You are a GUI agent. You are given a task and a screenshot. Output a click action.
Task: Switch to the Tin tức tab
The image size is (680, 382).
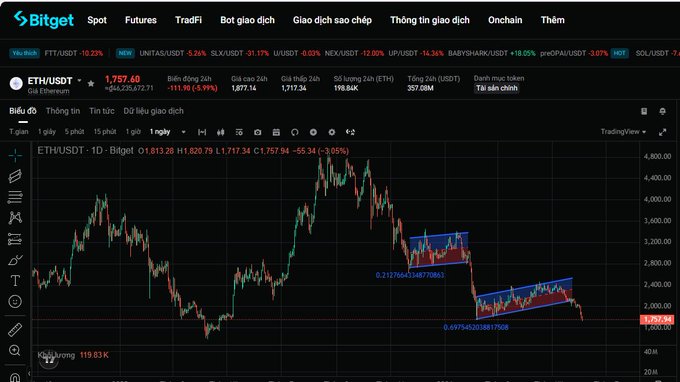(102, 111)
